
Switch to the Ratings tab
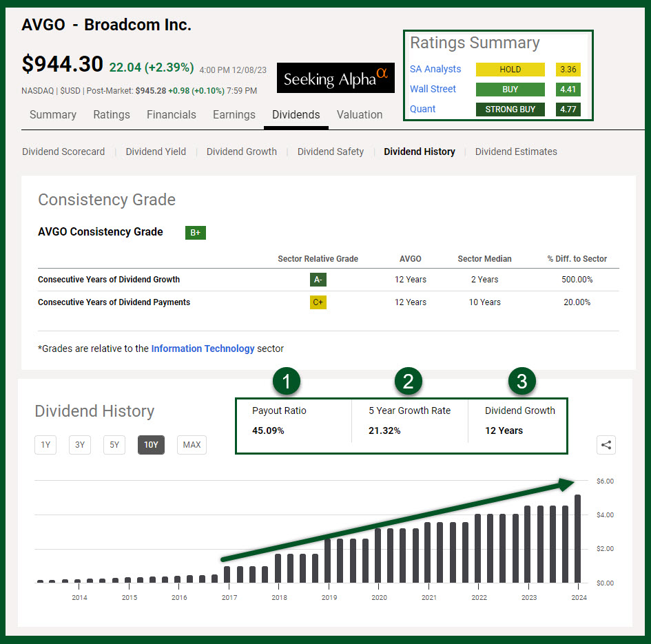click(112, 115)
